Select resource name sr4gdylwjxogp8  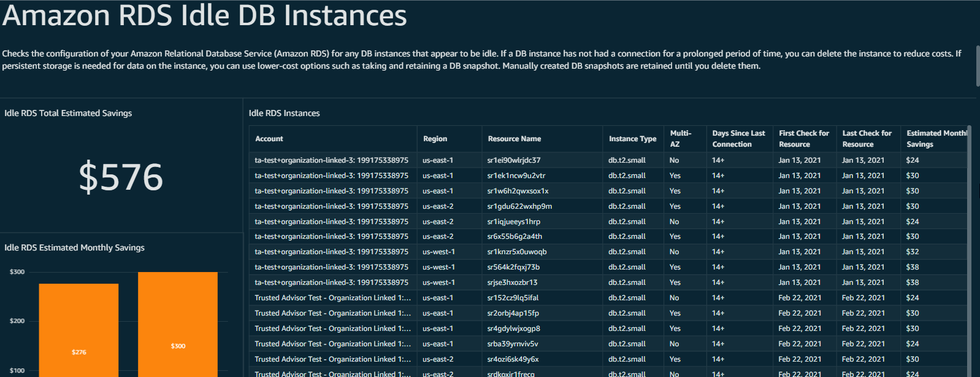point(513,328)
